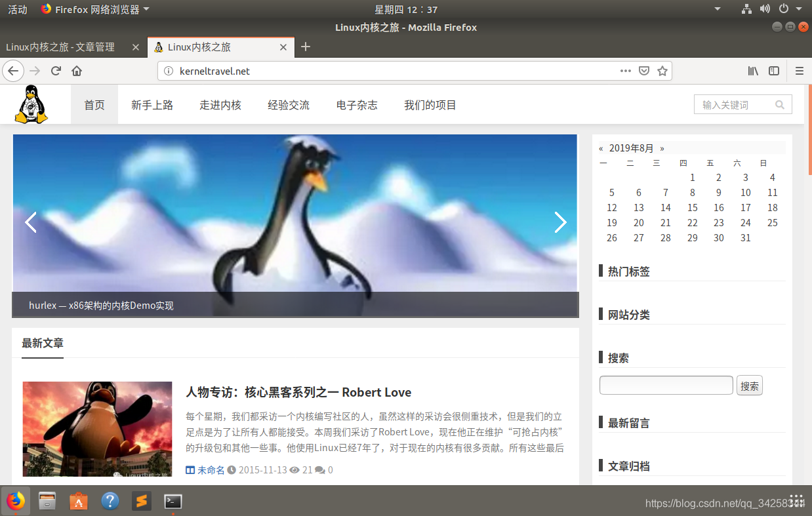Open the Firefox Library icon
Viewport: 812px width, 516px height.
click(753, 71)
